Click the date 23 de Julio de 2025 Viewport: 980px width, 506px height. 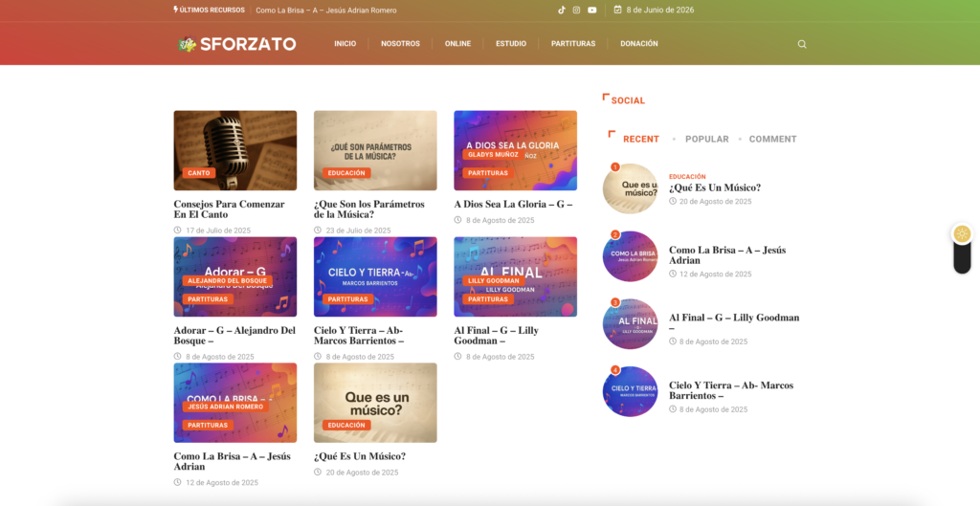click(x=358, y=231)
